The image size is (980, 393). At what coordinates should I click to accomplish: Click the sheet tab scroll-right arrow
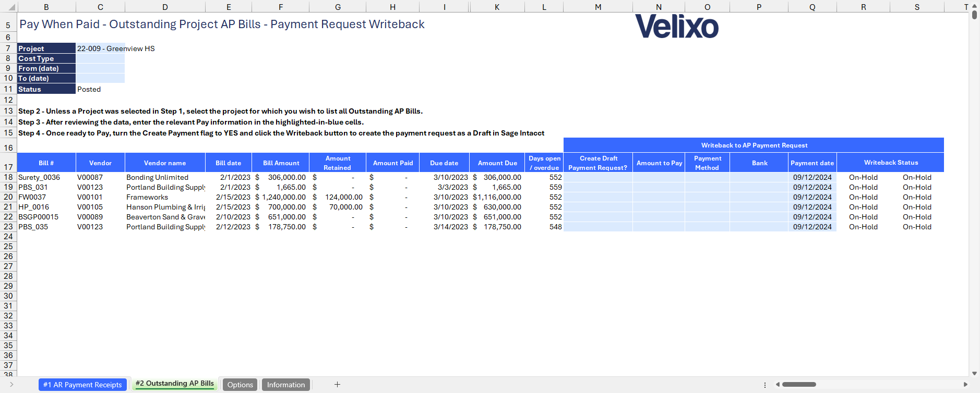[x=11, y=385]
